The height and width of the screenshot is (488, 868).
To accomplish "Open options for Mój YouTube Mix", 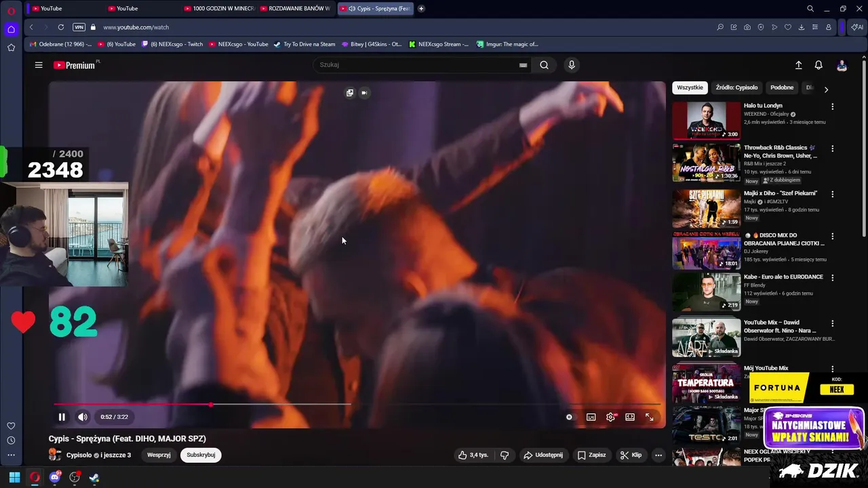I will pyautogui.click(x=832, y=369).
